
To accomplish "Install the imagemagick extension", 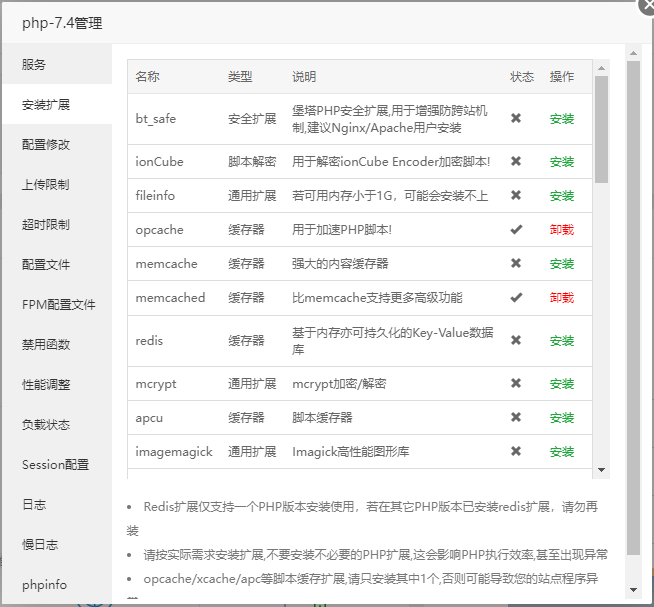I will (562, 452).
